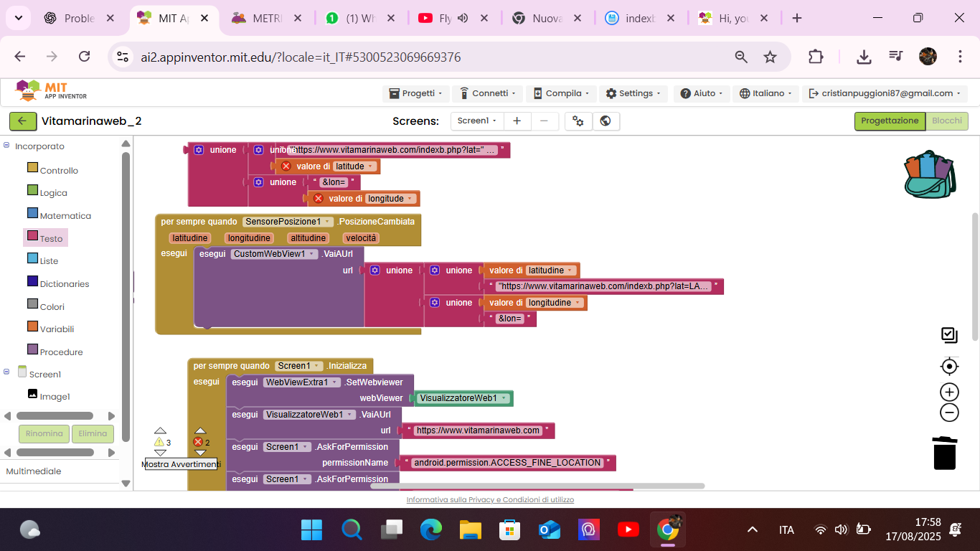Toggle warnings with Mostra Avvertimenti
The width and height of the screenshot is (980, 551).
(x=180, y=464)
